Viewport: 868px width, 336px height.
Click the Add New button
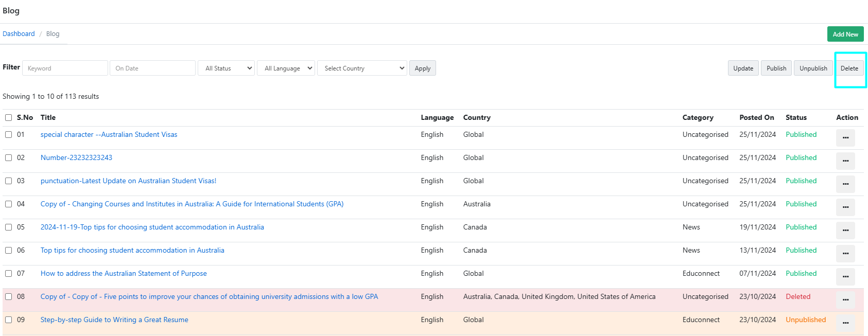845,34
